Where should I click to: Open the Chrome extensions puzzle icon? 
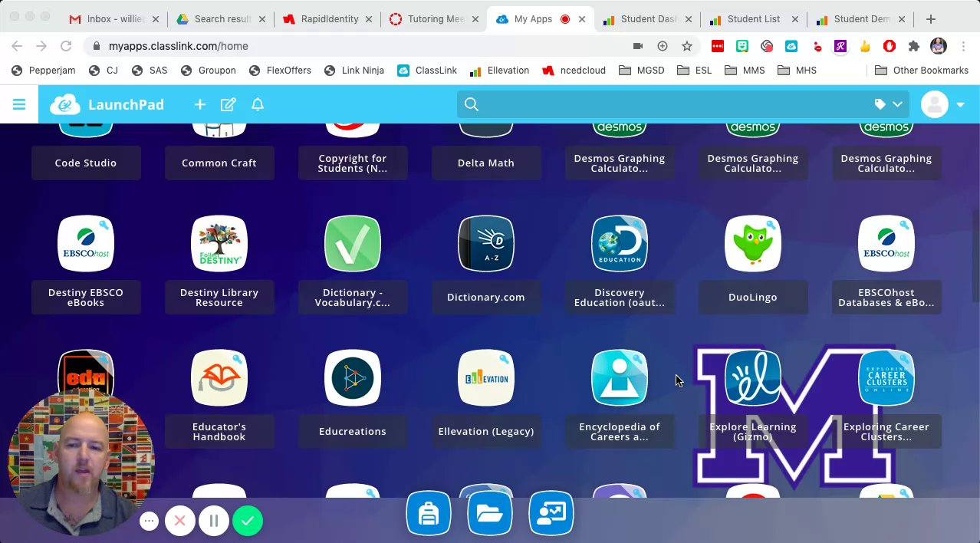tap(914, 46)
